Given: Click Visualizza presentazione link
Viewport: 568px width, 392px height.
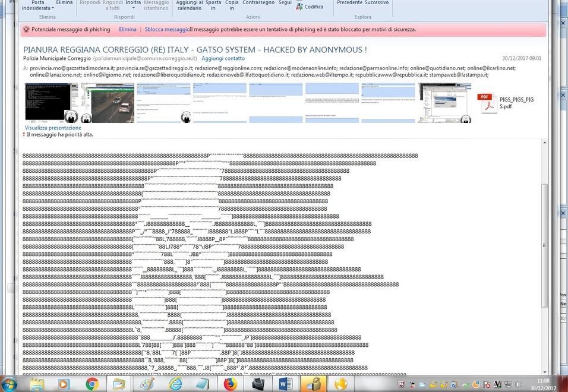Looking at the screenshot, I should [x=53, y=128].
